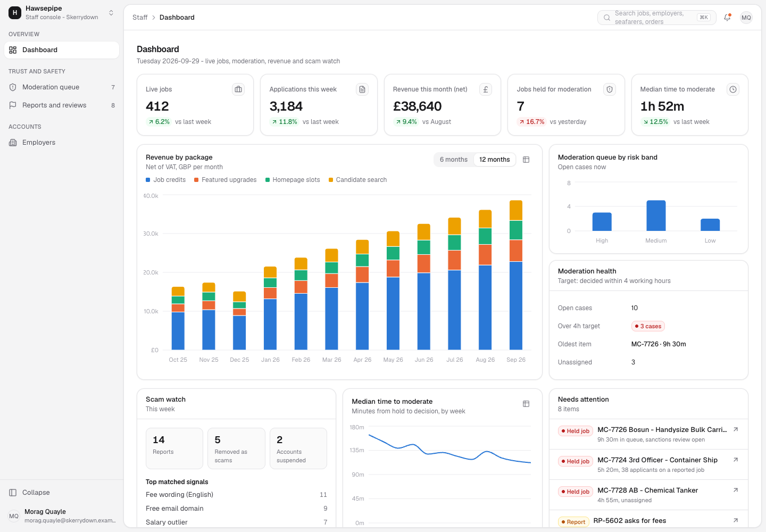Screen dimensions: 766x532
Task: Navigate to Employers
Action: pyautogui.click(x=62, y=143)
